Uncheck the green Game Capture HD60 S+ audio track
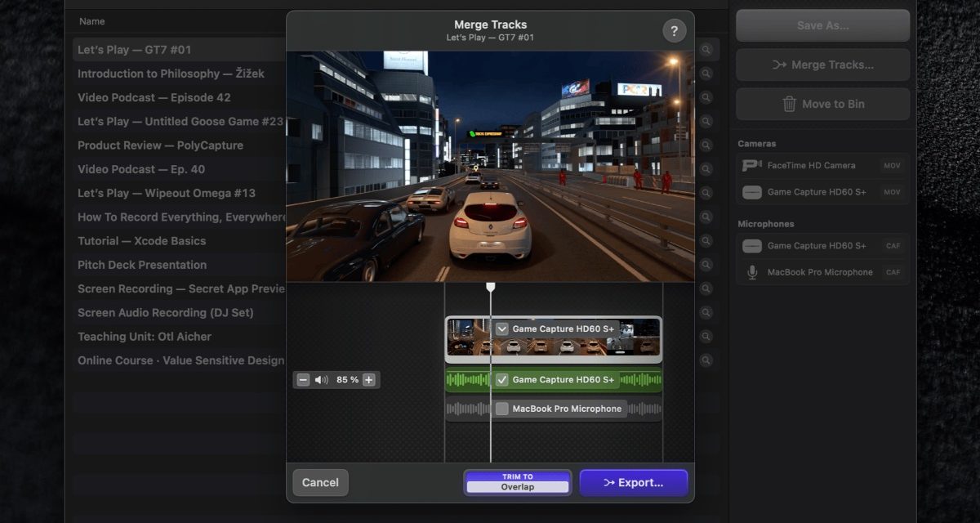 502,380
